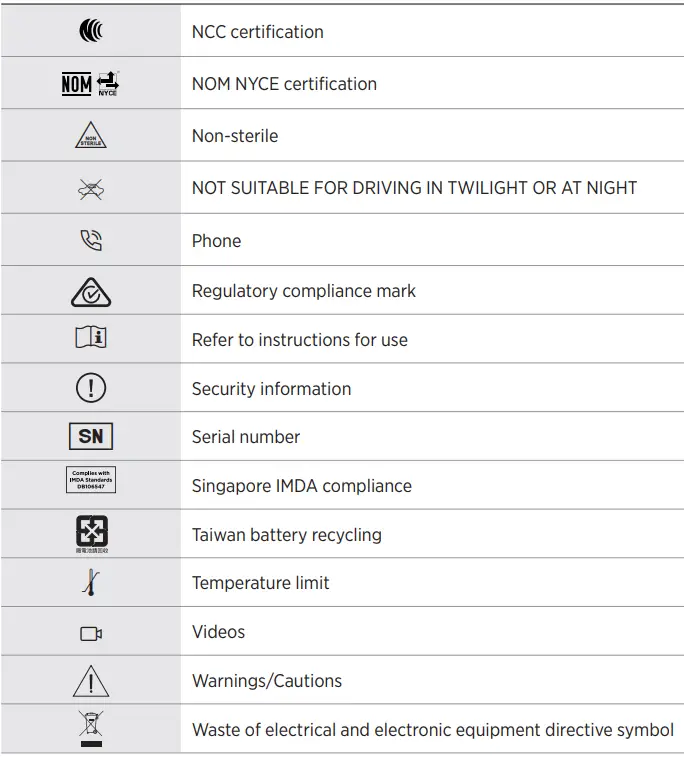Image resolution: width=684 pixels, height=757 pixels.
Task: Select the "Taiwan battery recycling" description
Action: pos(286,535)
